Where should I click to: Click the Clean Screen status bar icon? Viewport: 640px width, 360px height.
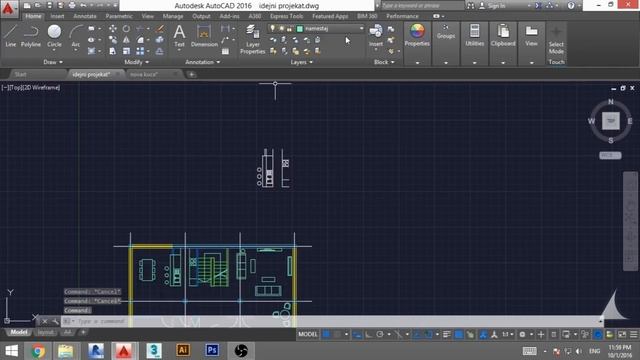[x=622, y=334]
